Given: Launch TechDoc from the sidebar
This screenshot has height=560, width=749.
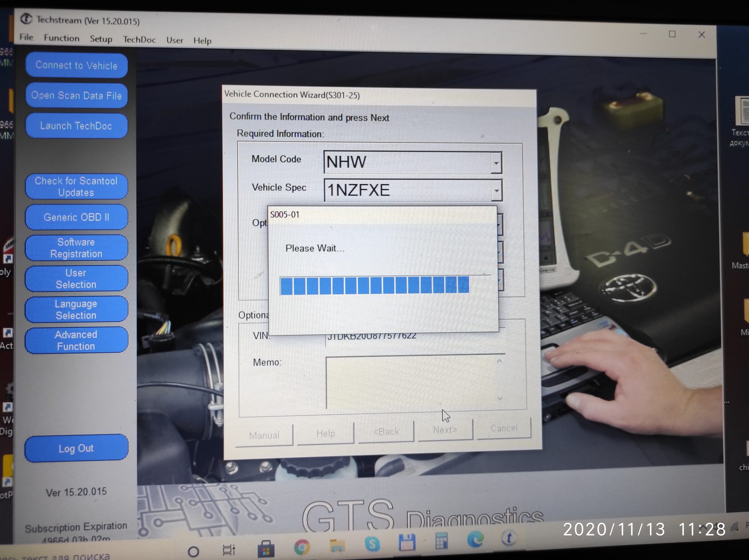Looking at the screenshot, I should 76,126.
